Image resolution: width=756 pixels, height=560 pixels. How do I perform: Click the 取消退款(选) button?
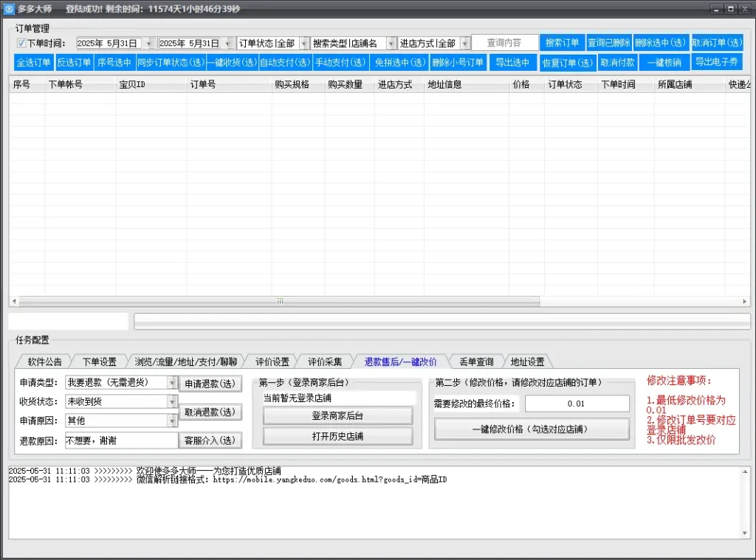point(210,412)
